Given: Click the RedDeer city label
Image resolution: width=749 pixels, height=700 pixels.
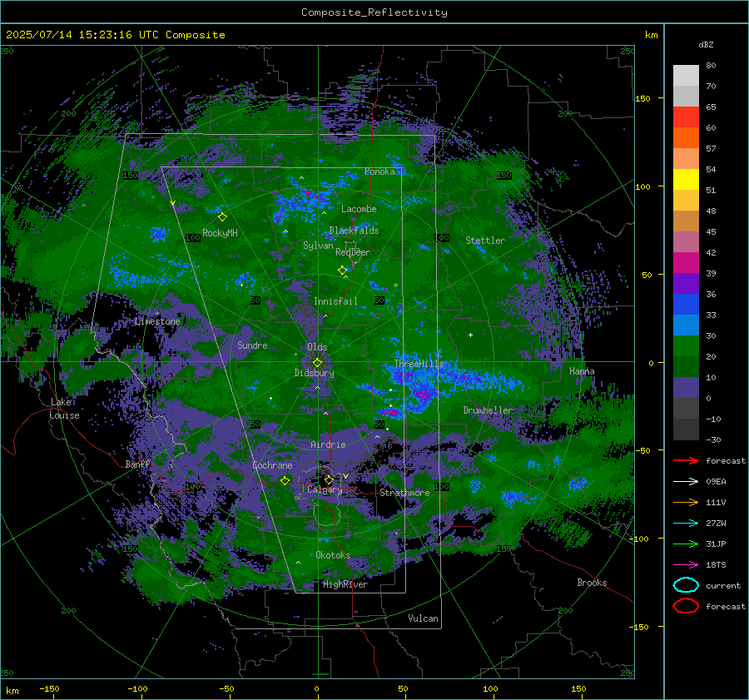Looking at the screenshot, I should (353, 252).
